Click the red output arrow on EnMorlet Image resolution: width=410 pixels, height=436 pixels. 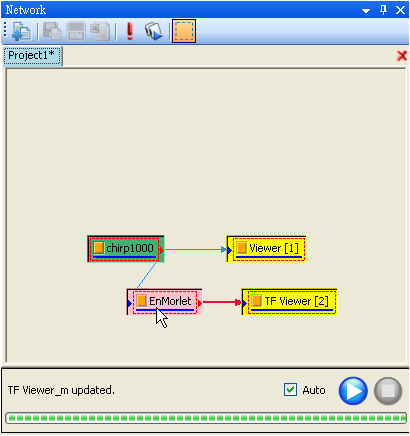pos(200,303)
